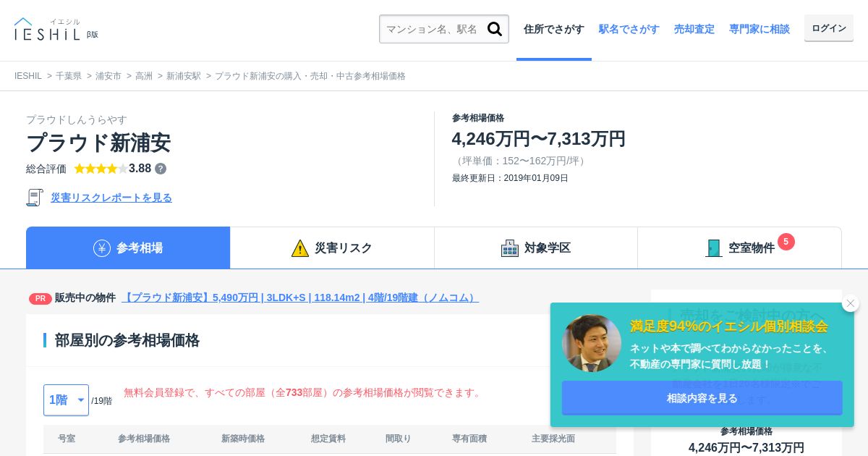Switch to the 空室物件 tab
The height and width of the screenshot is (456, 868).
(740, 248)
